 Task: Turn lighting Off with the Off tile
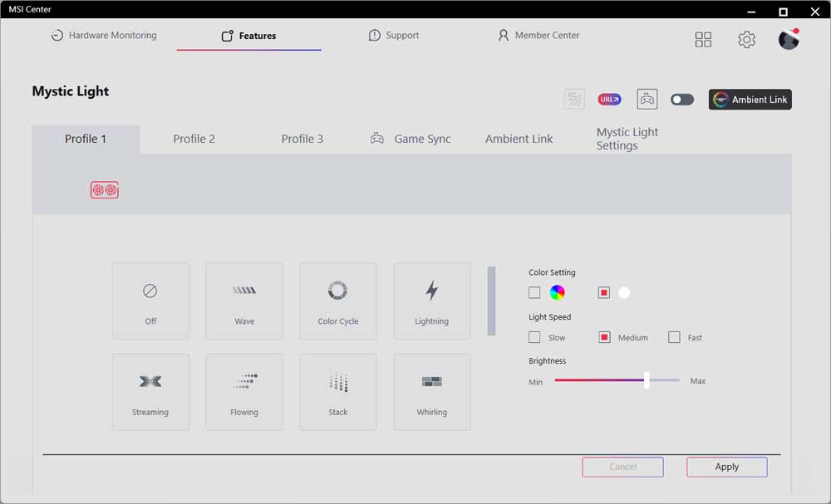pos(150,301)
